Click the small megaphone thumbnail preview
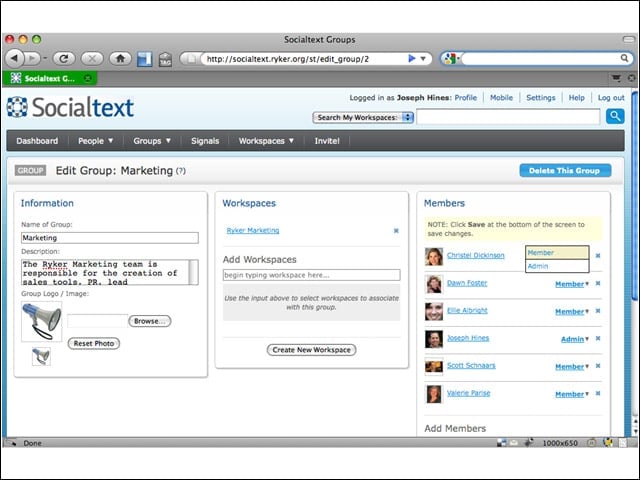Viewport: 640px width, 480px height. (x=41, y=356)
